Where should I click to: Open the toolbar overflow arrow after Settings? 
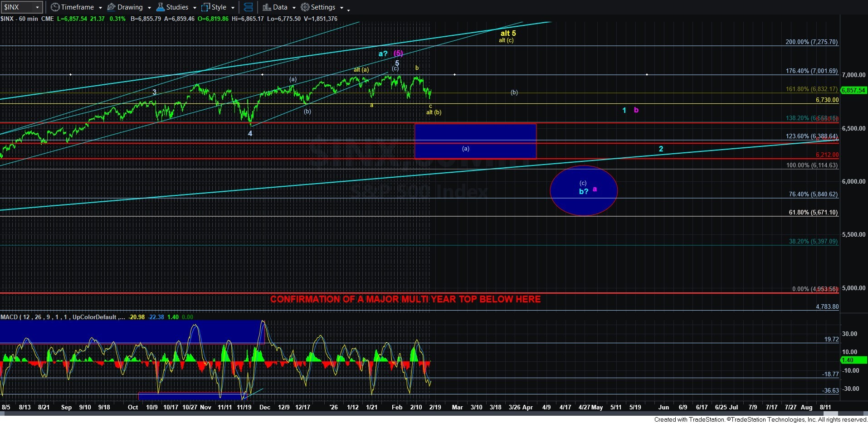point(348,9)
